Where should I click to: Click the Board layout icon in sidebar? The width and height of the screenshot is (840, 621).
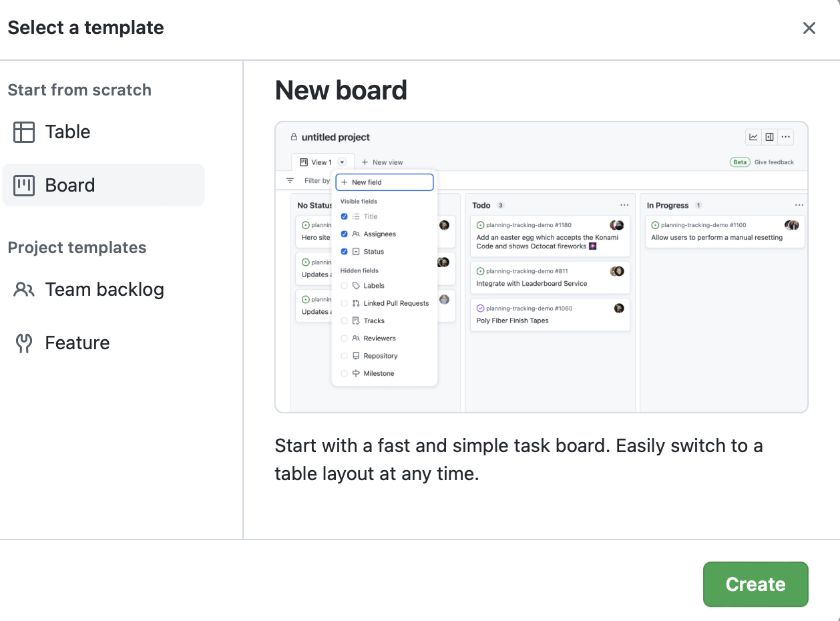coord(24,185)
